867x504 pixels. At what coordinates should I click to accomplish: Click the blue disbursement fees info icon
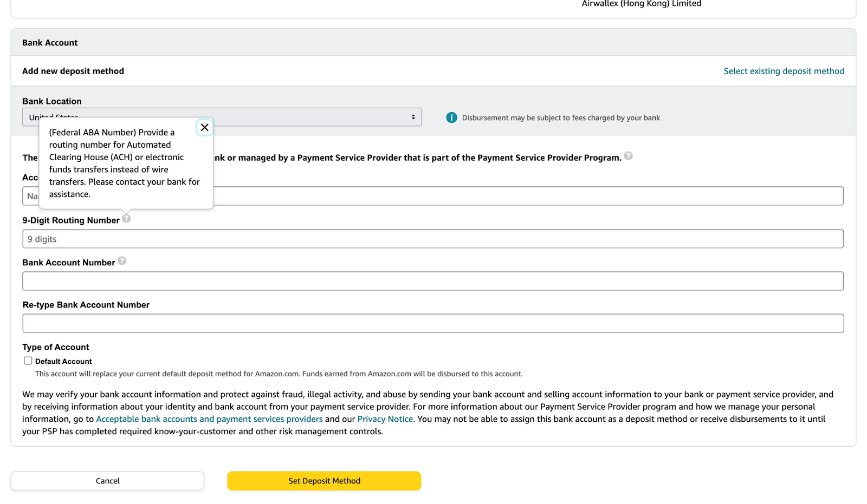(x=451, y=118)
